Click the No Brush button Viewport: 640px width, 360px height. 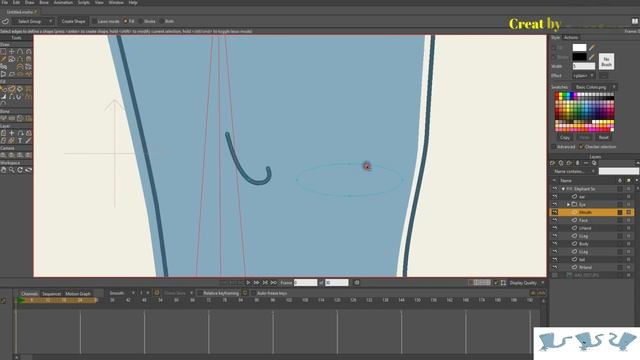pyautogui.click(x=607, y=62)
